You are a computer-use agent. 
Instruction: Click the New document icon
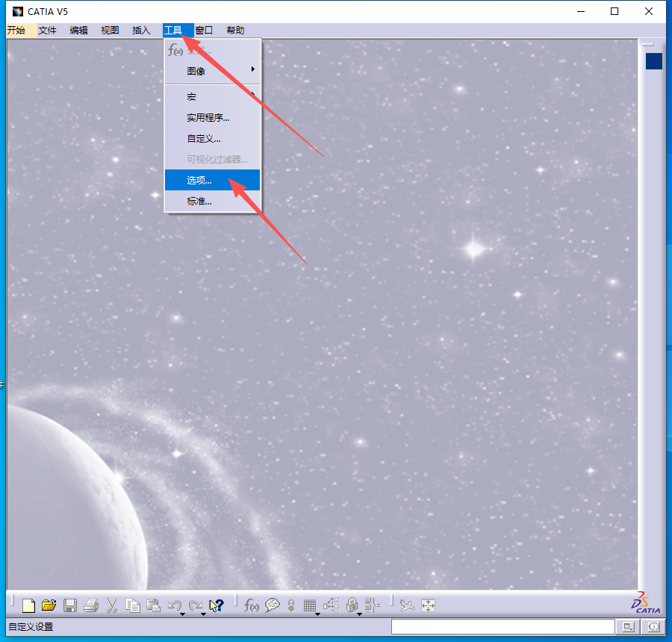tap(29, 605)
